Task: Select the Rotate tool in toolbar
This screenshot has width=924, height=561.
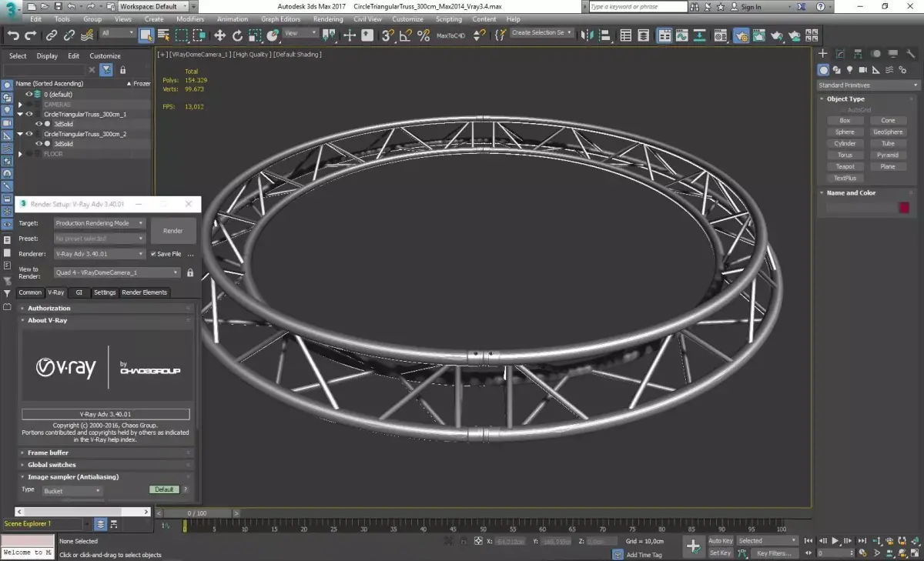Action: [237, 35]
